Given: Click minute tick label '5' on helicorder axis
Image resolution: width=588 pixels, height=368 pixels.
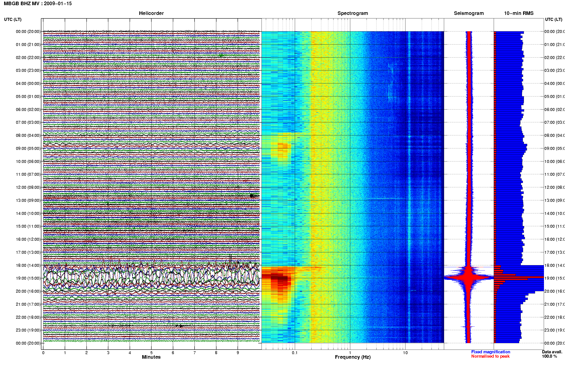Looking at the screenshot, I should pos(151,353).
